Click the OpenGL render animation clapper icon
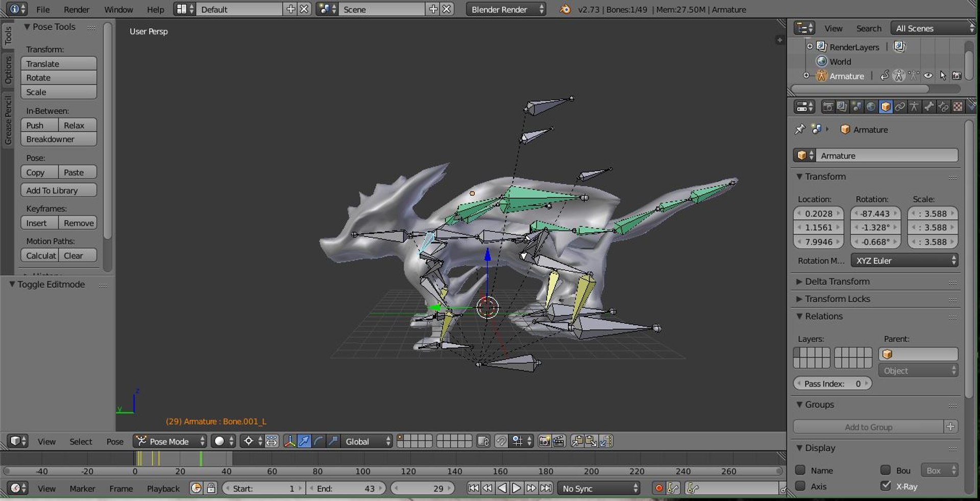980x501 pixels. tap(558, 441)
